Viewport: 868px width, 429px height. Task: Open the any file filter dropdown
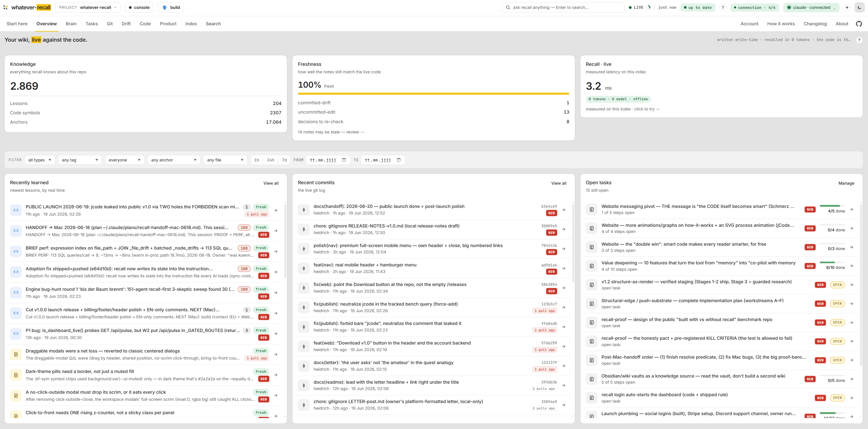[225, 160]
